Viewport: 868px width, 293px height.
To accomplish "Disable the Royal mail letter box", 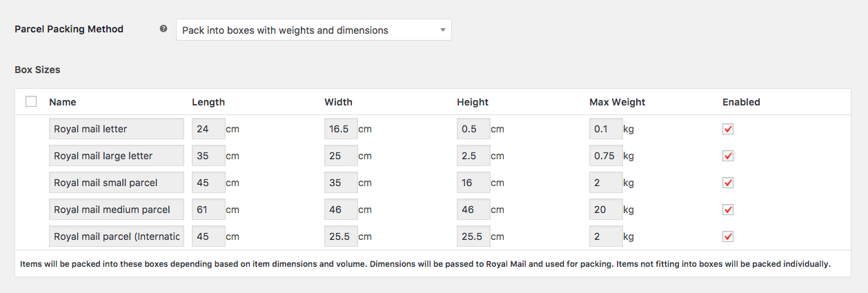I will [728, 129].
